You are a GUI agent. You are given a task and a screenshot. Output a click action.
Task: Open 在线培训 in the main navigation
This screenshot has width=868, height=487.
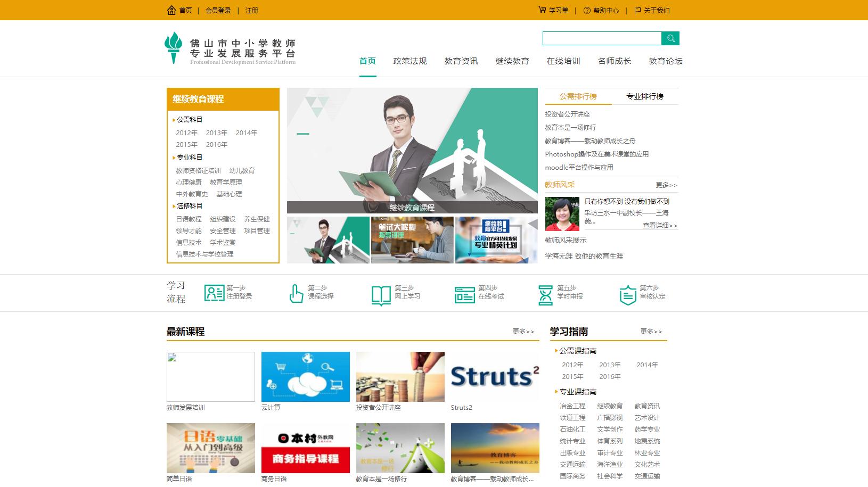(x=563, y=61)
